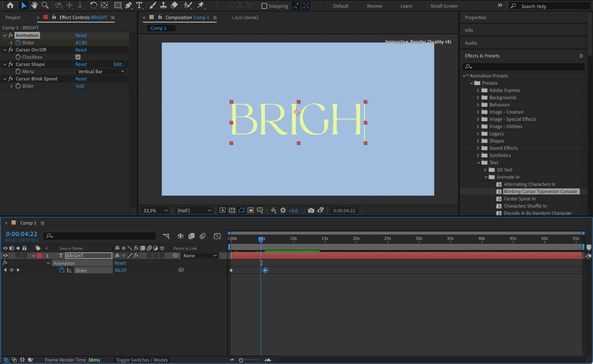
Task: Click Toggle Switches / Modes button
Action: coord(142,360)
